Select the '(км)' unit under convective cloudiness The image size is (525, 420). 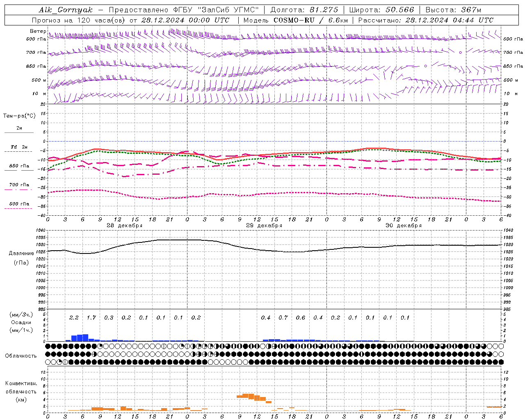tap(21, 399)
